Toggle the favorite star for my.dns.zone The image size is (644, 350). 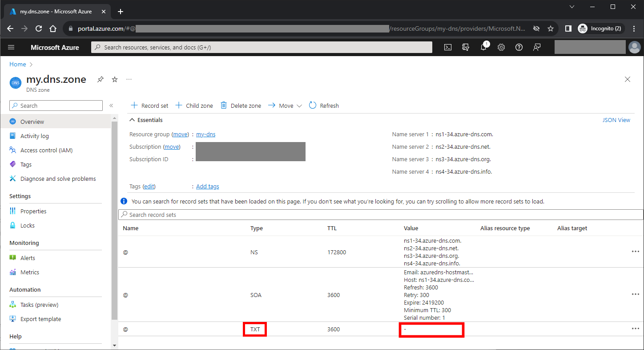click(x=114, y=79)
